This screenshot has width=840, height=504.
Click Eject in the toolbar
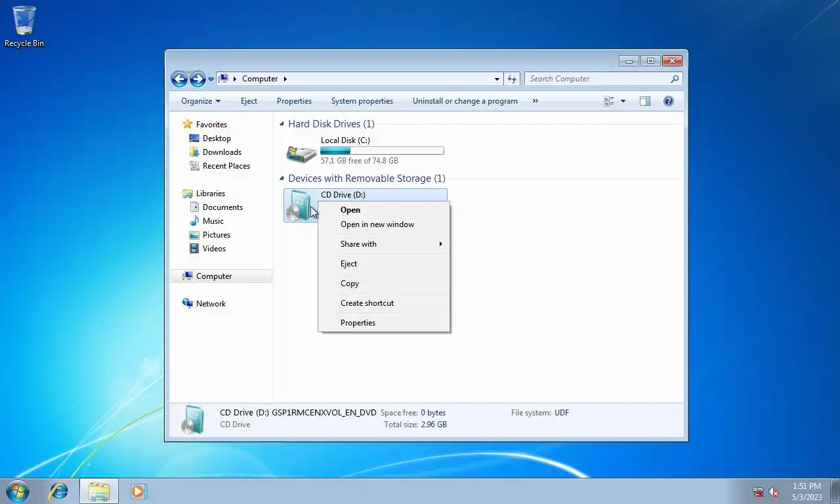point(249,101)
